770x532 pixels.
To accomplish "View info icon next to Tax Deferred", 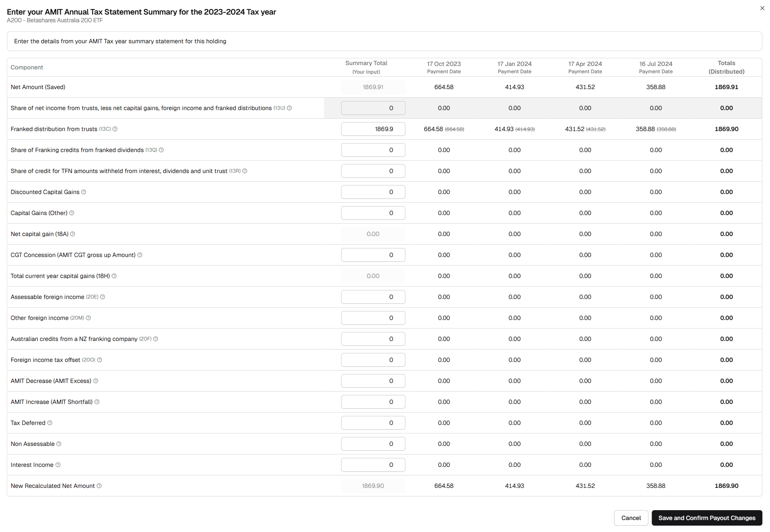I will [x=50, y=423].
